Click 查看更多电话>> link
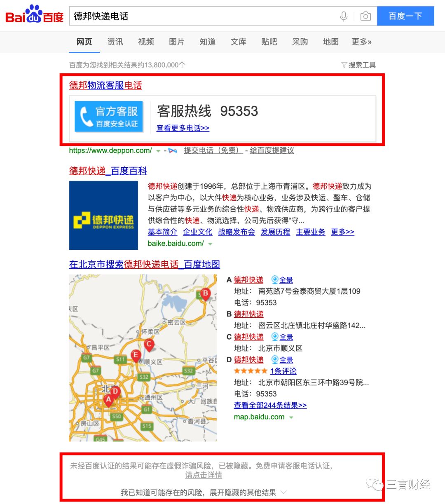The height and width of the screenshot is (504, 445). (183, 128)
